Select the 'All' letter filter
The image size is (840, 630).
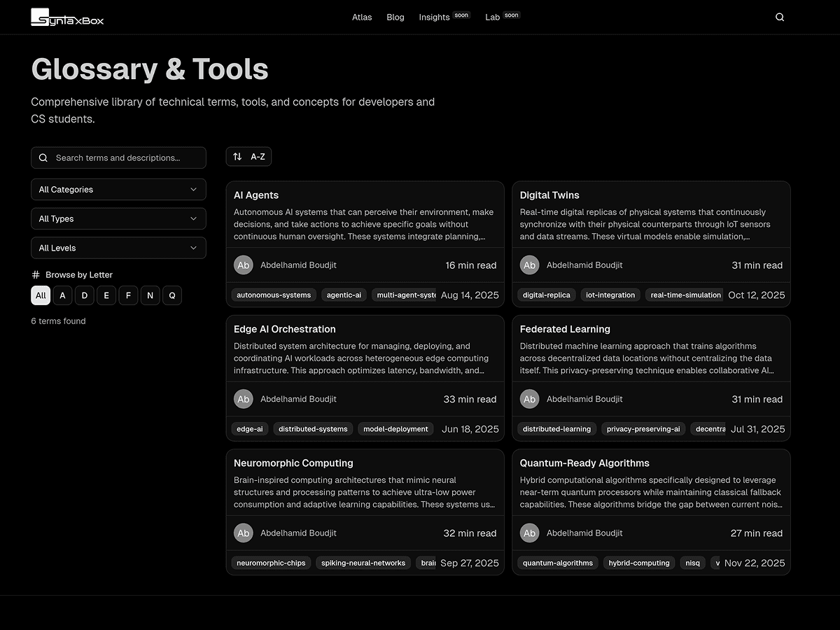click(41, 295)
